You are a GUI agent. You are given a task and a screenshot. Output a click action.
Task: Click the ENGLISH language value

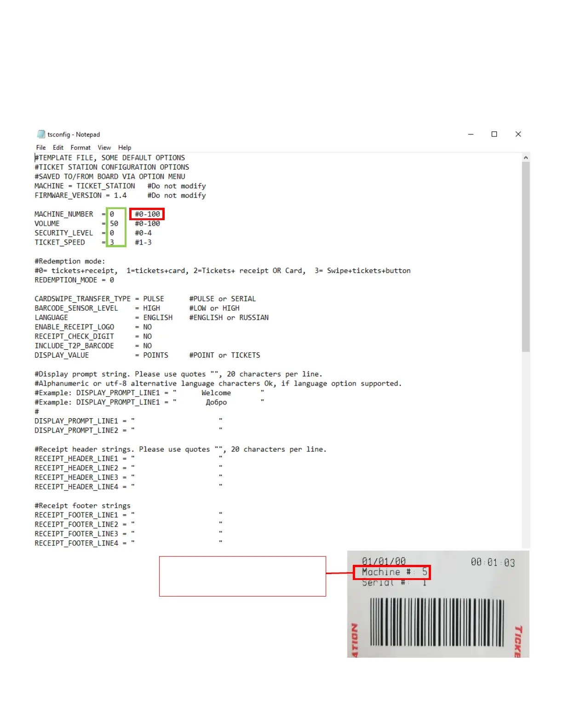point(158,318)
